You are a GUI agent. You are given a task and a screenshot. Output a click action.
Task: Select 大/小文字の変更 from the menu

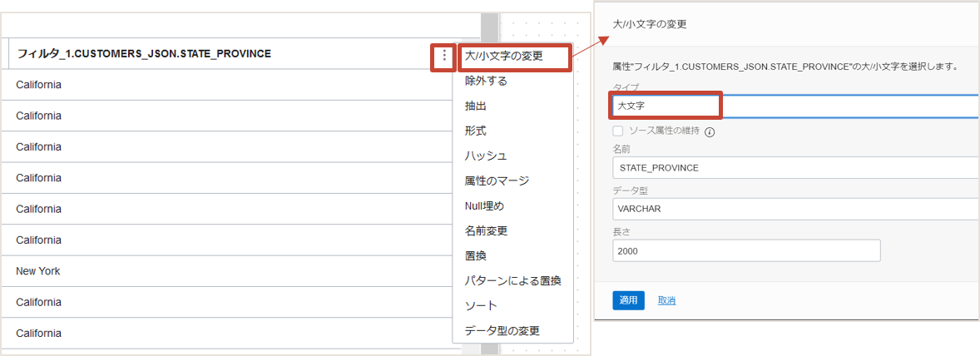tap(503, 57)
